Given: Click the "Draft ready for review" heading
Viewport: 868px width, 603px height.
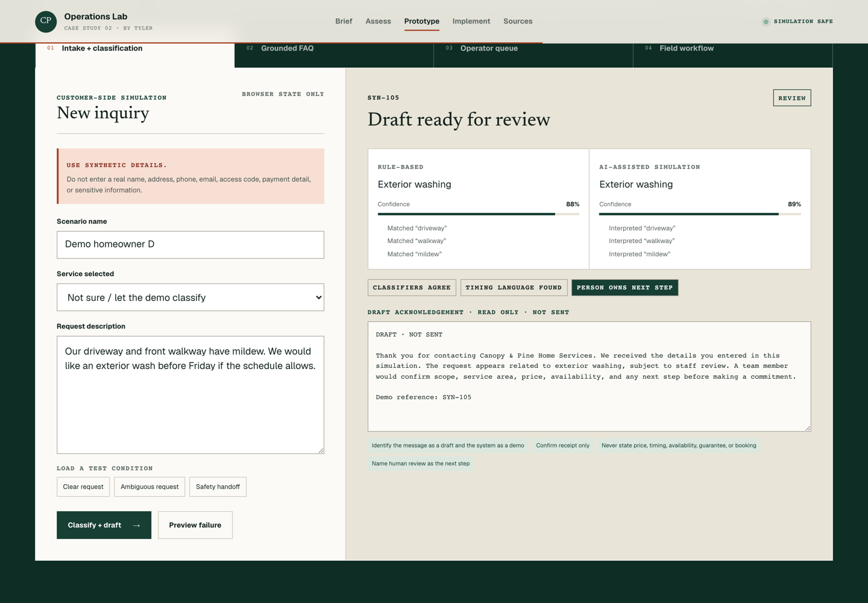Looking at the screenshot, I should point(459,119).
